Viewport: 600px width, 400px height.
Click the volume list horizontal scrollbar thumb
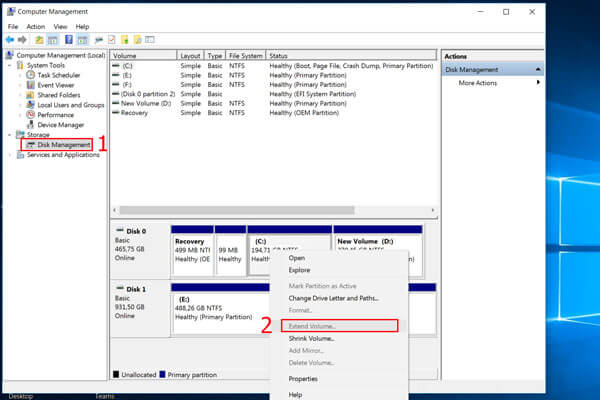(x=237, y=210)
